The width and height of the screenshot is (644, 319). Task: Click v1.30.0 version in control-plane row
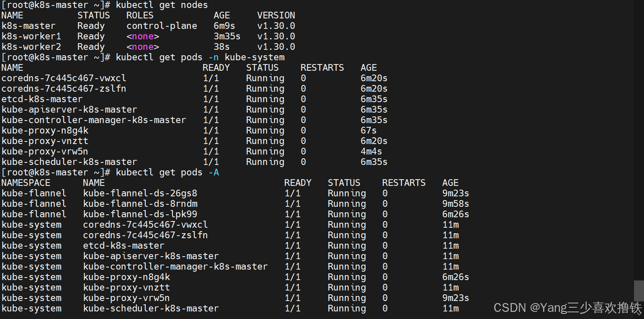click(x=276, y=26)
